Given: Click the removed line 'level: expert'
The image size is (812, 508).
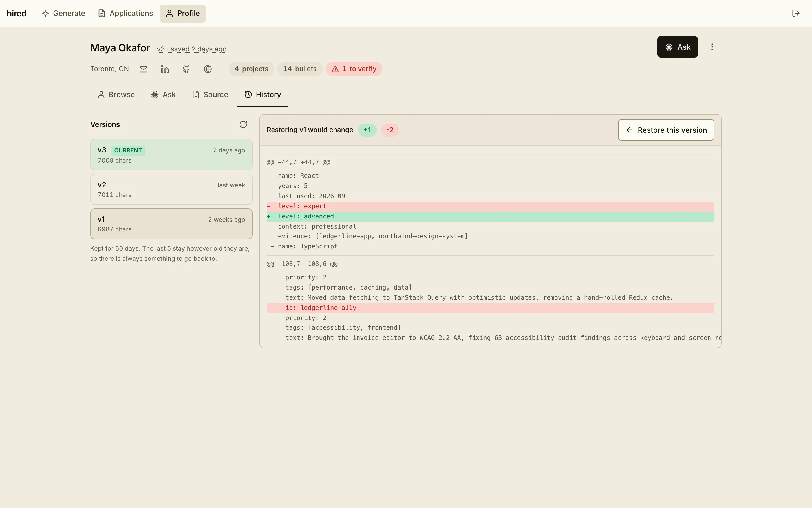Looking at the screenshot, I should [490, 206].
